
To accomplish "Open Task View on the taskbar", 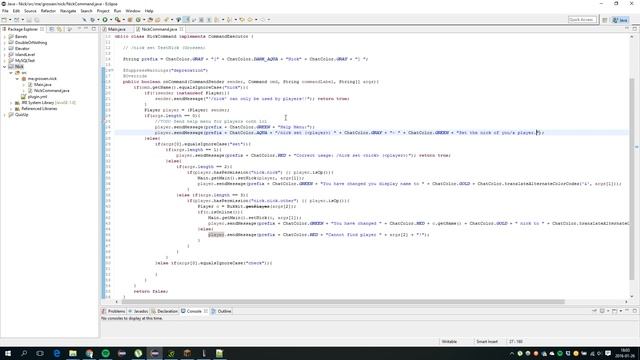I will pos(40,353).
